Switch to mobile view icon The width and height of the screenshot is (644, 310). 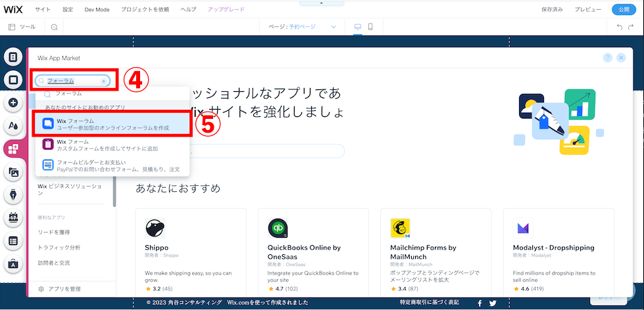tap(370, 27)
